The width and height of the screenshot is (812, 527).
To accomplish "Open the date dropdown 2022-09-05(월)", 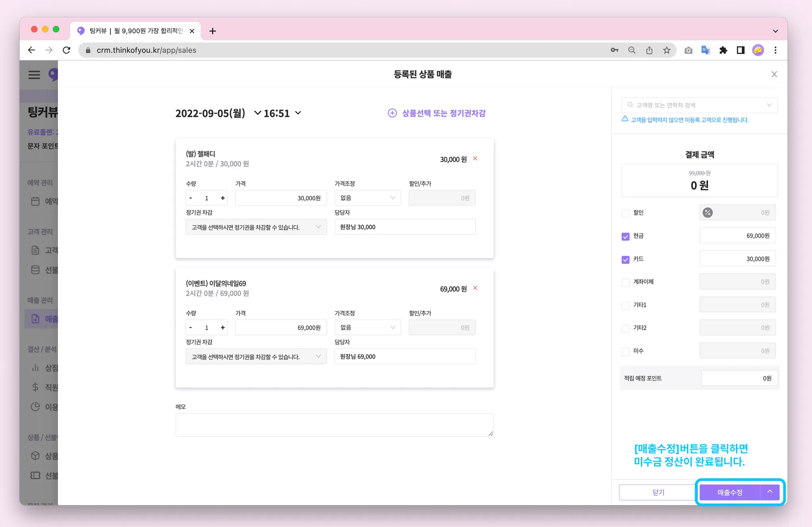I will [257, 113].
